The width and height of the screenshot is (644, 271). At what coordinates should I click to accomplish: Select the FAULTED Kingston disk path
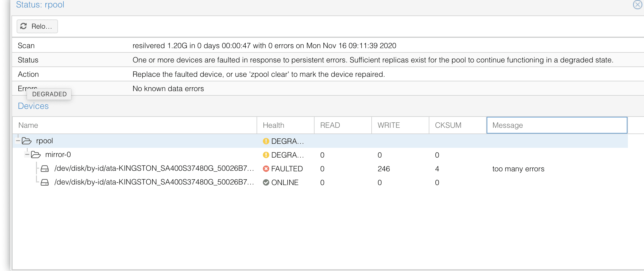154,168
